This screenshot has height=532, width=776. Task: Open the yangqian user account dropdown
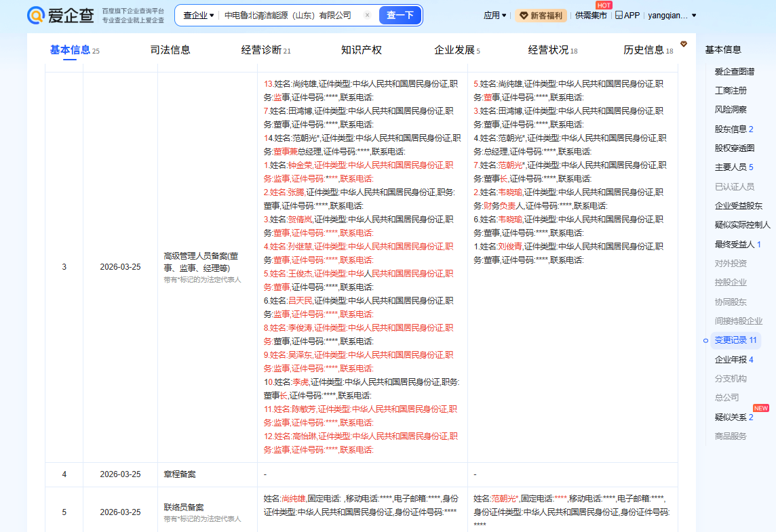(672, 15)
